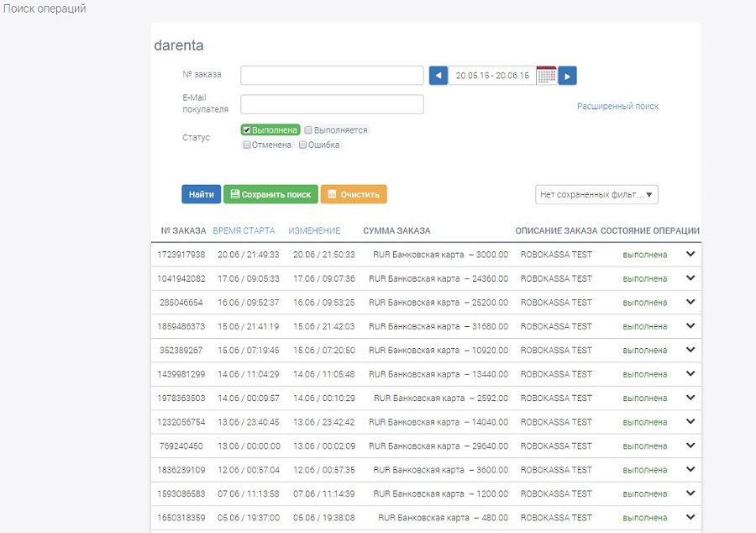This screenshot has width=756, height=533.
Task: Open the Расширенный поиск link
Action: (x=617, y=106)
